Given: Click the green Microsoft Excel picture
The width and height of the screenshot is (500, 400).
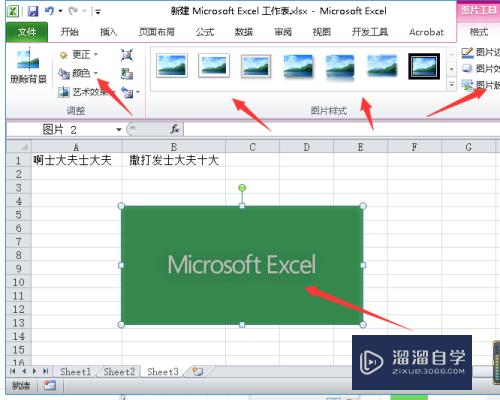Looking at the screenshot, I should tap(242, 265).
